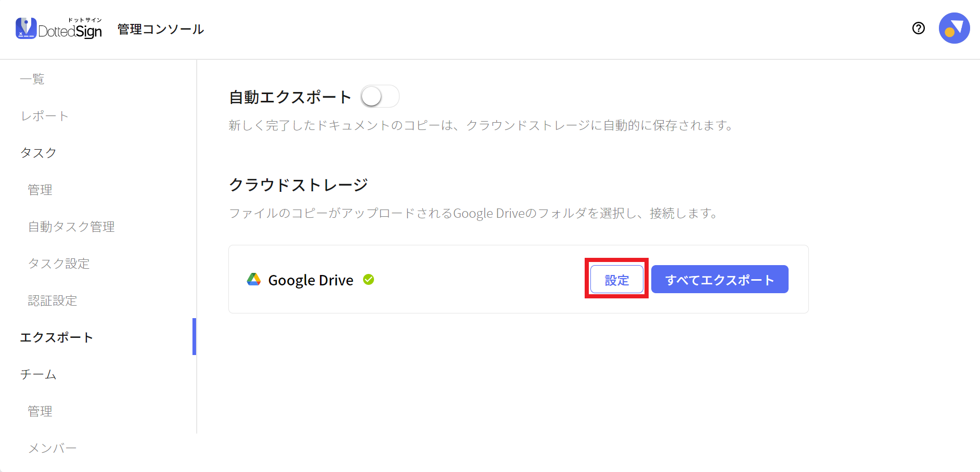Open the レポート sidebar item
This screenshot has width=980, height=472.
coord(45,116)
